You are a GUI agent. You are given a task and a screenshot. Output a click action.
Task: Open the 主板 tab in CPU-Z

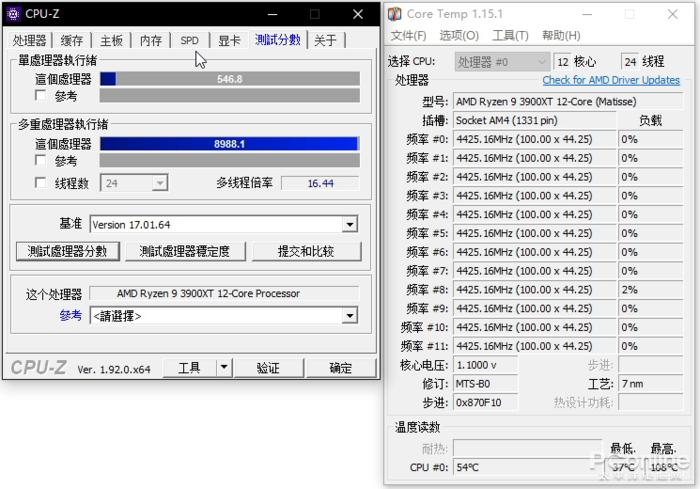click(x=111, y=40)
